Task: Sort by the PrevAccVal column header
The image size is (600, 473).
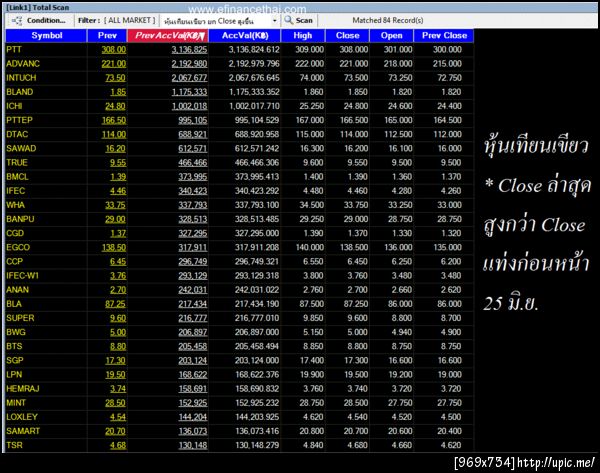Action: click(x=168, y=36)
